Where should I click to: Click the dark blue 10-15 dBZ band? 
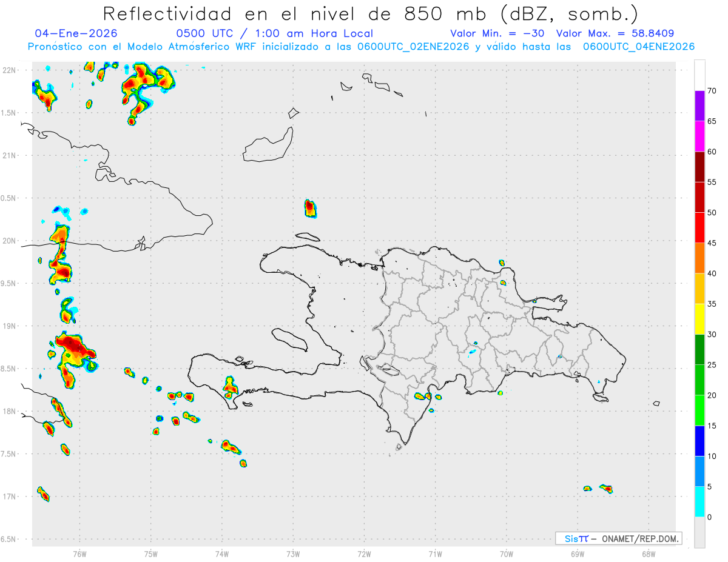coord(700,441)
